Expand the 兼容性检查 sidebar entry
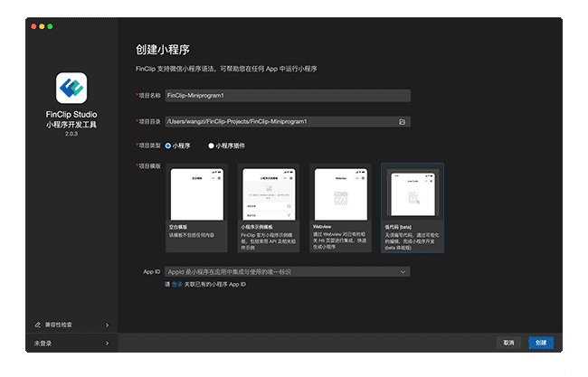 point(71,325)
